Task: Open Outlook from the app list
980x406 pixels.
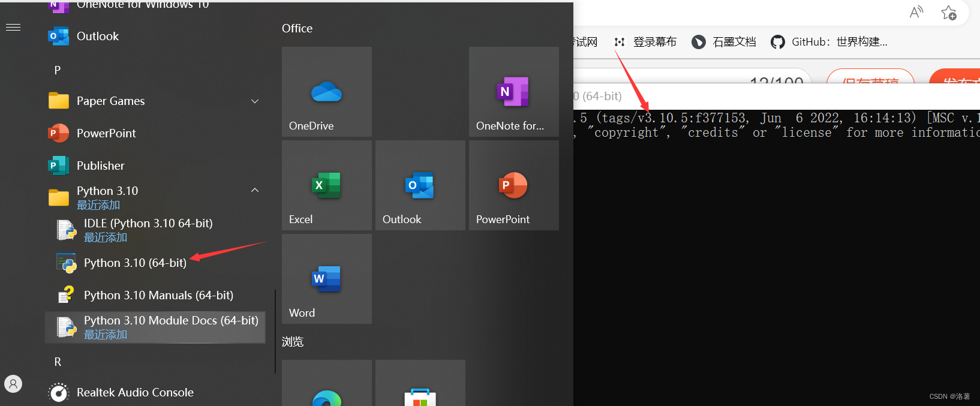Action: point(155,36)
